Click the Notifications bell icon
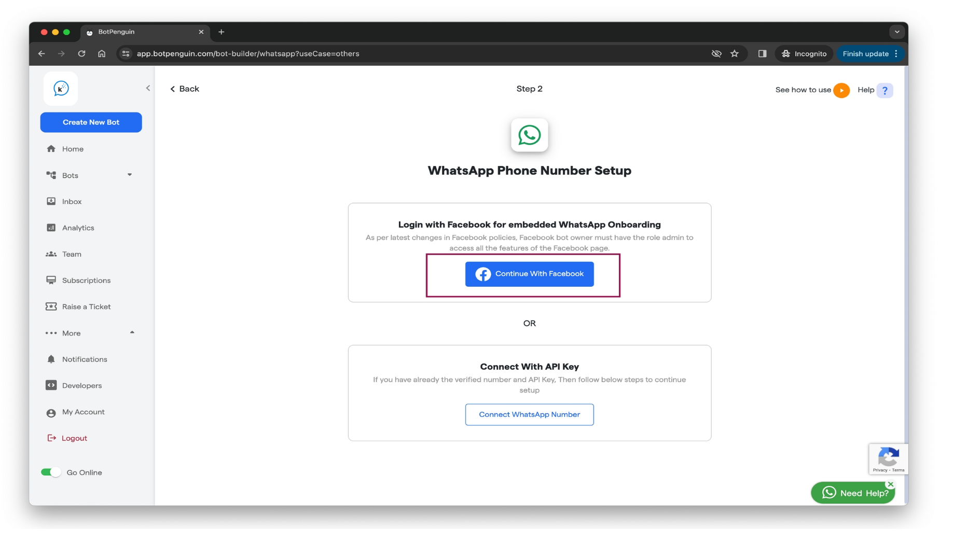Image resolution: width=968 pixels, height=560 pixels. point(51,359)
